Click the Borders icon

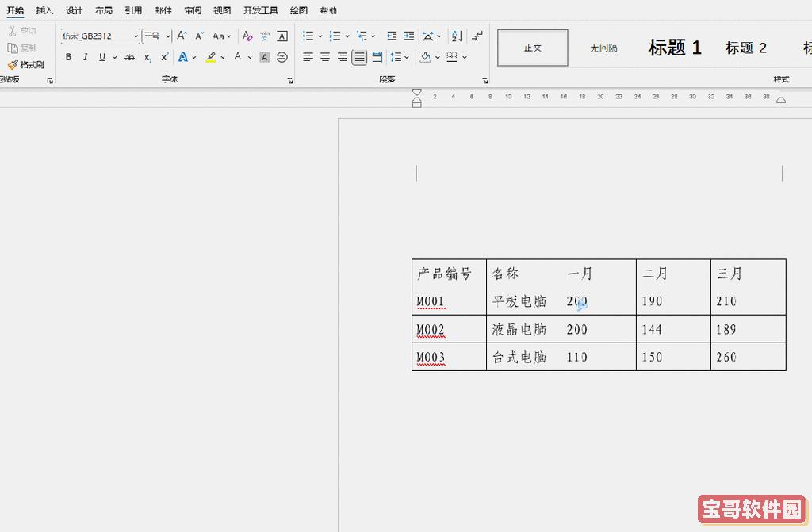452,57
